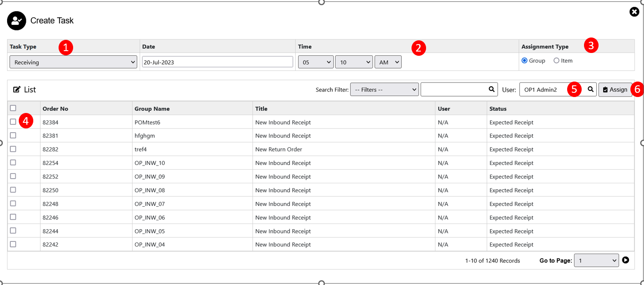Open the Go to Page dropdown
The width and height of the screenshot is (644, 285).
coord(597,261)
